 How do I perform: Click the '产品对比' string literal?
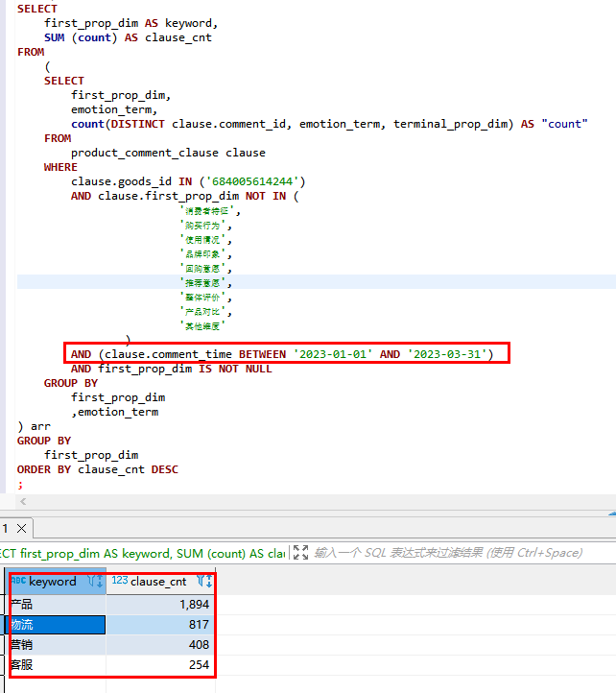tap(202, 312)
